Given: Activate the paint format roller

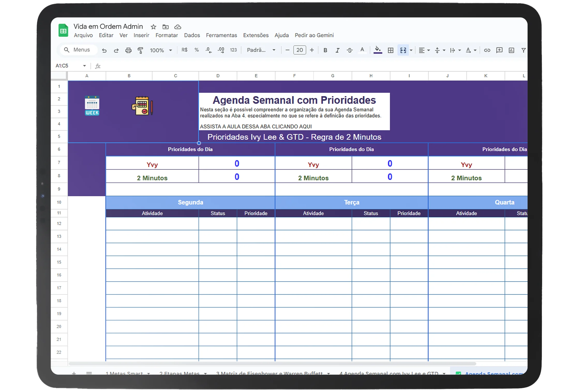Looking at the screenshot, I should click(140, 50).
